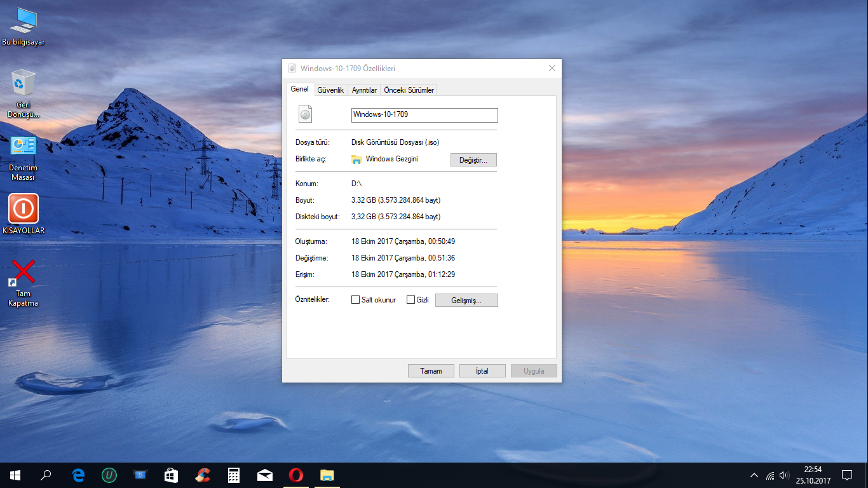The width and height of the screenshot is (868, 488).
Task: Click the ISO file icon in properties
Action: tap(306, 114)
